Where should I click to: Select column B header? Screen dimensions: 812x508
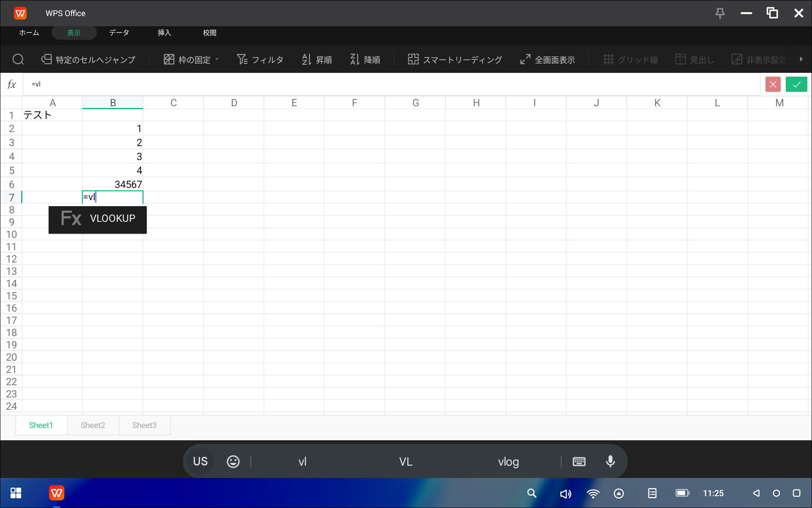(x=113, y=102)
